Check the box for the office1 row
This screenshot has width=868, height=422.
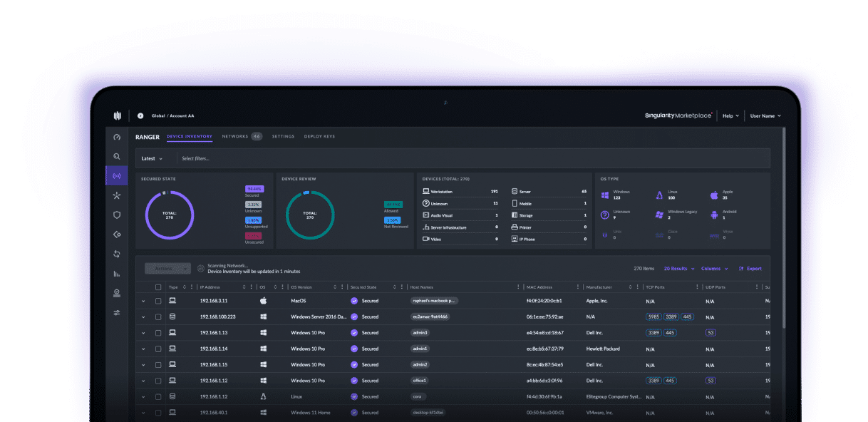click(x=158, y=381)
